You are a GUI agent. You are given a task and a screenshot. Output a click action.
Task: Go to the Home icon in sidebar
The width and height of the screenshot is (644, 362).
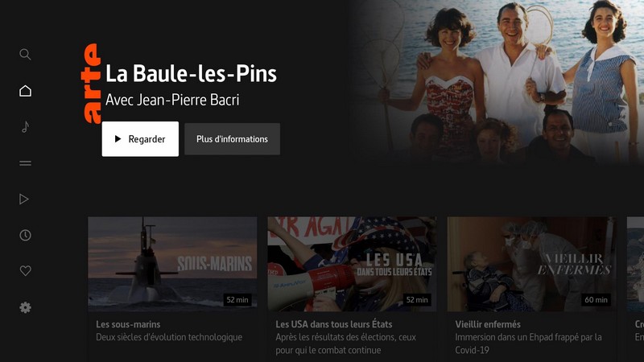[x=25, y=91]
